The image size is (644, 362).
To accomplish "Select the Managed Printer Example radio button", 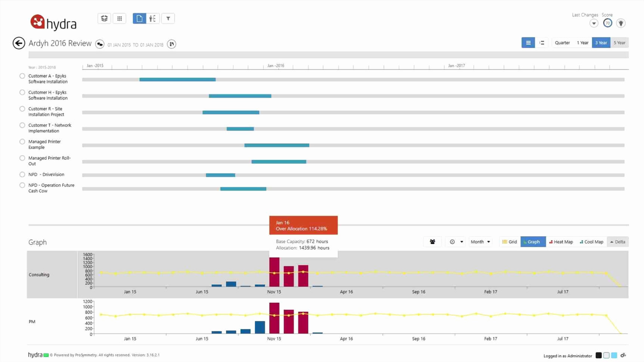I will click(22, 142).
